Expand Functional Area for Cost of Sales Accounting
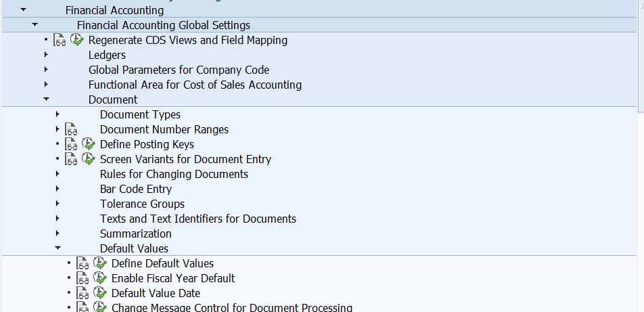 tap(46, 85)
